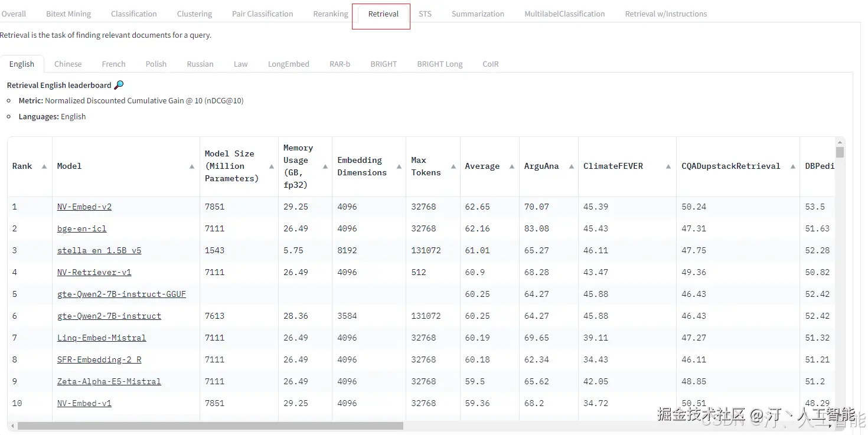Click the Metric nDCG@10 description text
This screenshot has width=868, height=435.
point(131,101)
